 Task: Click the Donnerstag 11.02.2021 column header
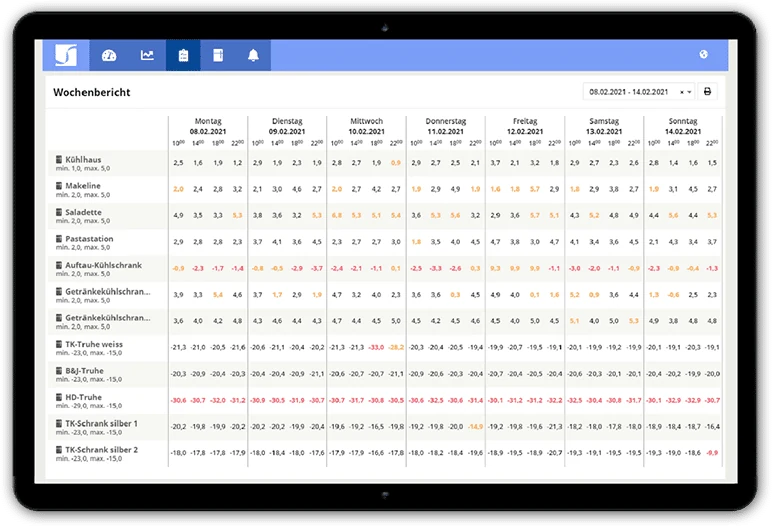tap(446, 126)
